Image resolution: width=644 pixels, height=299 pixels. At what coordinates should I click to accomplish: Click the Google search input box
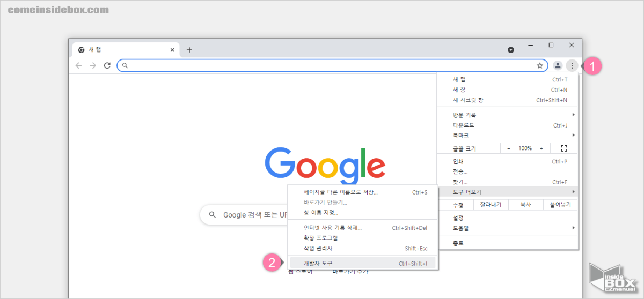point(244,215)
